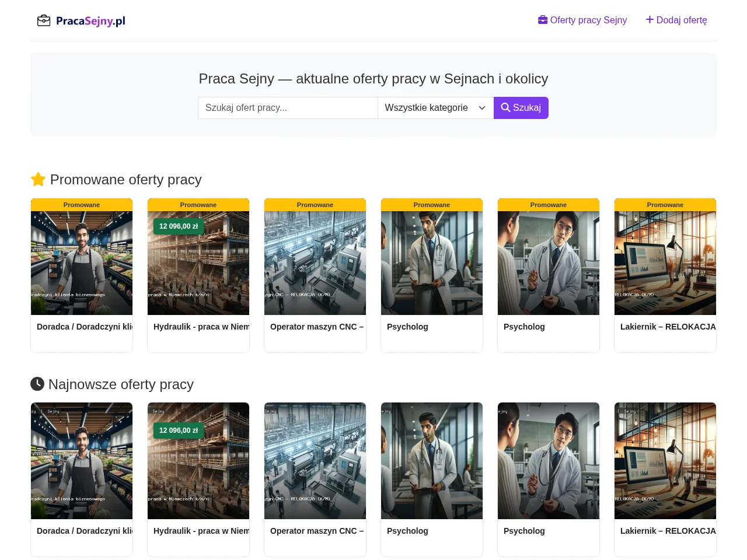Open the Oferty pracy Sejny menu link
This screenshot has height=560, width=747.
tap(582, 20)
